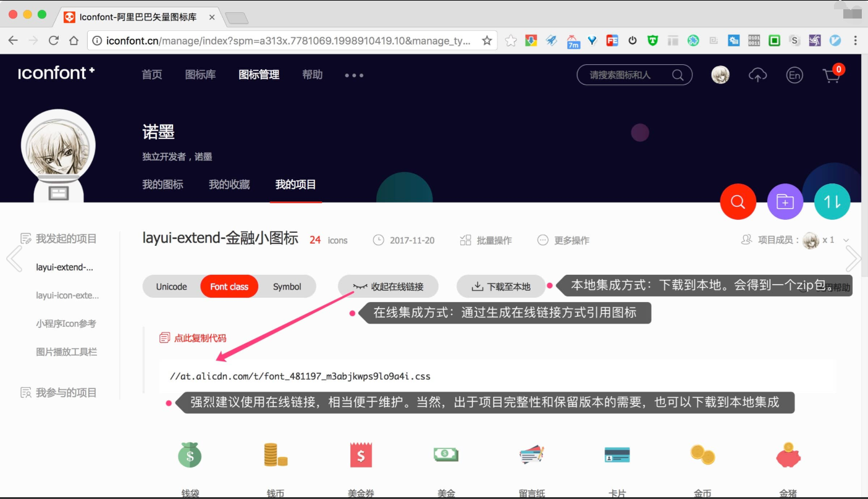This screenshot has width=868, height=499.
Task: Switch to the 我的收藏 tab
Action: tap(229, 184)
